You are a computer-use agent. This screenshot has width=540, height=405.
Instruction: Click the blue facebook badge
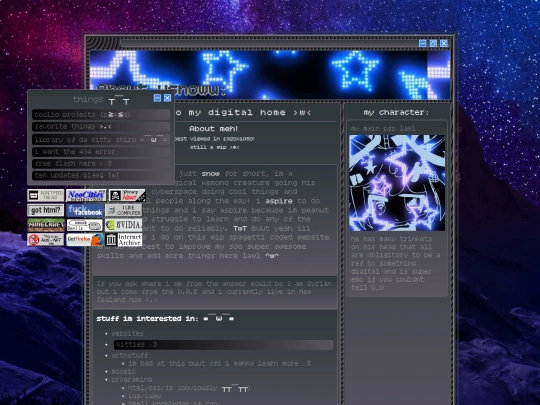pyautogui.click(x=85, y=210)
